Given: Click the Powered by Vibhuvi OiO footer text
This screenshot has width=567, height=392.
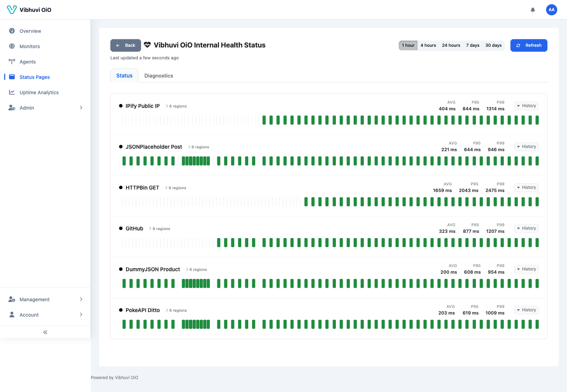Looking at the screenshot, I should [x=115, y=377].
